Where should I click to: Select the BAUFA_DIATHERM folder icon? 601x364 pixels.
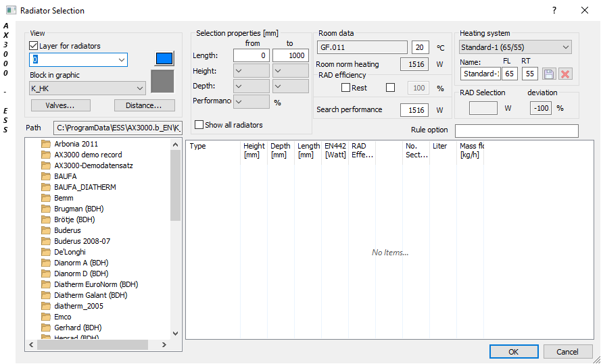[x=46, y=187]
